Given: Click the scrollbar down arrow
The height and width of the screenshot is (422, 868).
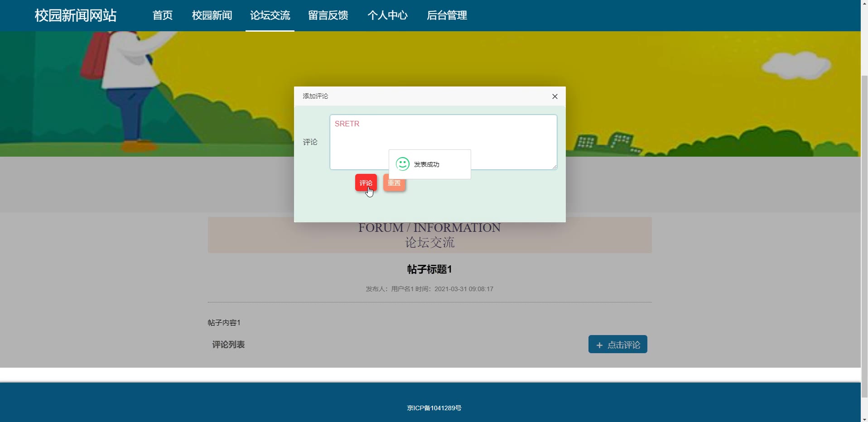Looking at the screenshot, I should 864,418.
